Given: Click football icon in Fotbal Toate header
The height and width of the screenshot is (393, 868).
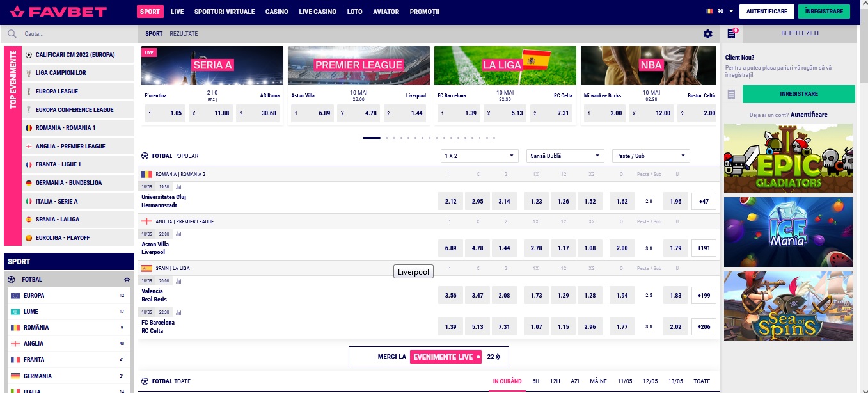Looking at the screenshot, I should pyautogui.click(x=145, y=381).
